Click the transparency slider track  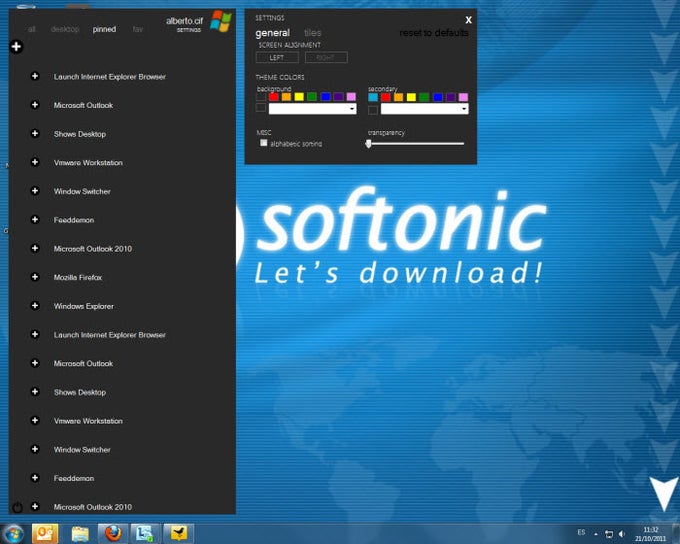[x=416, y=143]
